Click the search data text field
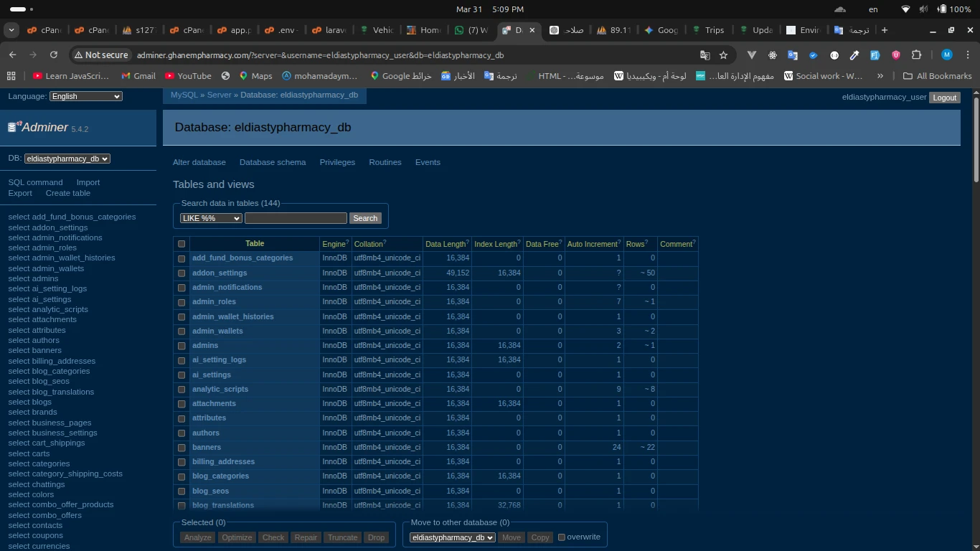Image resolution: width=980 pixels, height=551 pixels. tap(296, 218)
